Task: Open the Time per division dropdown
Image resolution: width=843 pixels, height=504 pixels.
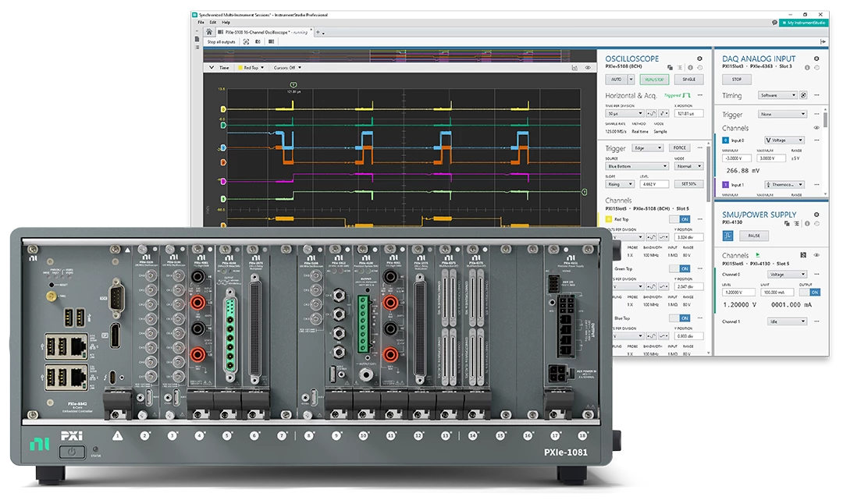Action: coord(624,113)
